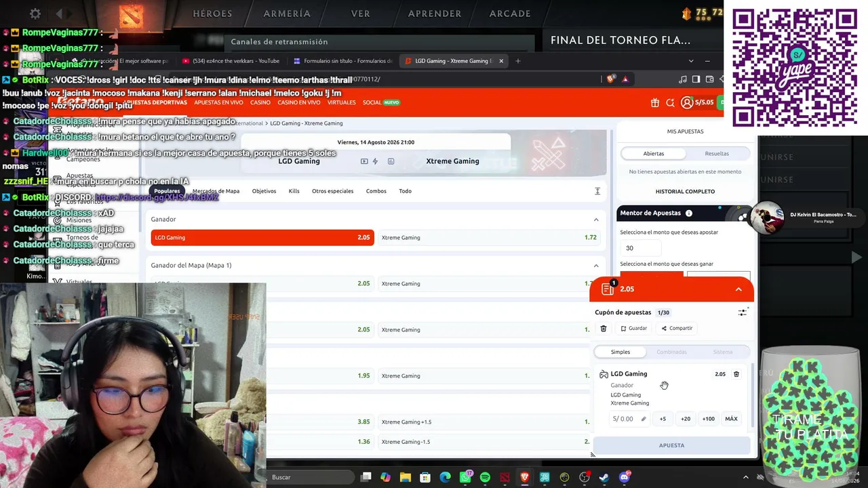This screenshot has width=868, height=488.
Task: Remove LGD Gaming bet with trash icon
Action: 736,374
